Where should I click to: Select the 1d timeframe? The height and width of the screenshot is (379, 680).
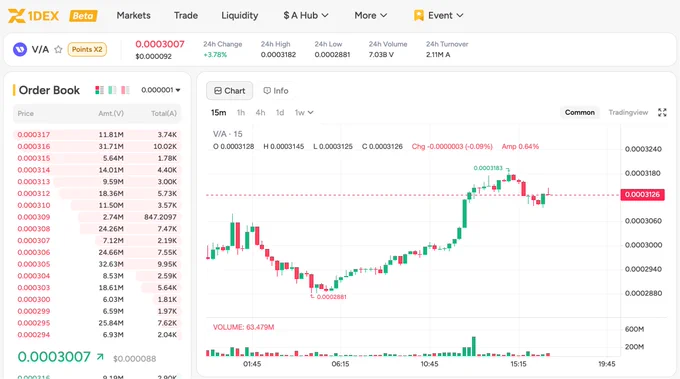point(280,113)
